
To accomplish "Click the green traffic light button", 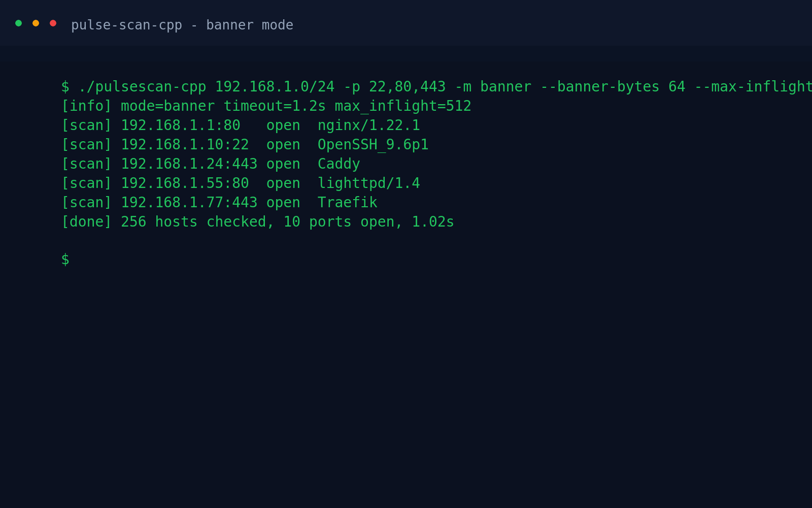I will (x=19, y=23).
